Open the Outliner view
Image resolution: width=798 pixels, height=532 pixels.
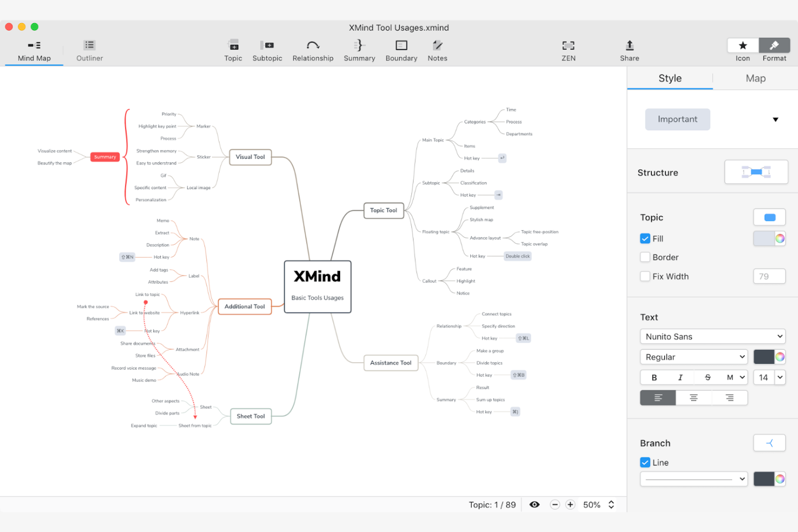pyautogui.click(x=89, y=50)
